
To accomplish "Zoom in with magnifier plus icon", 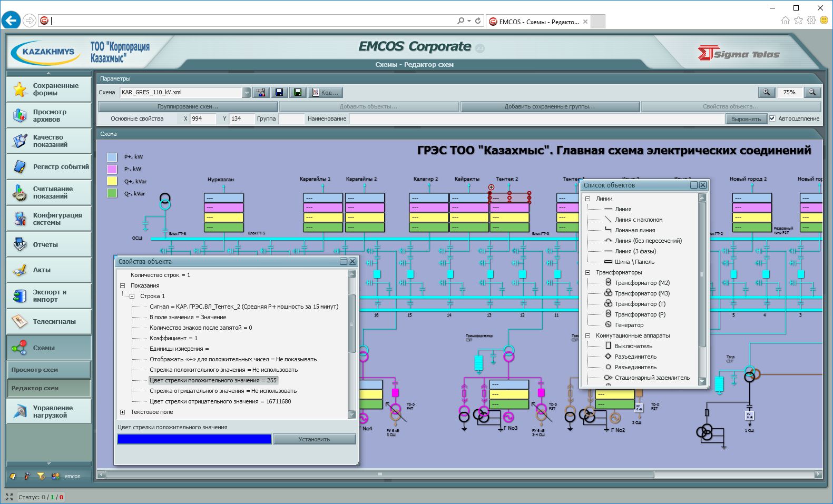I will [767, 92].
